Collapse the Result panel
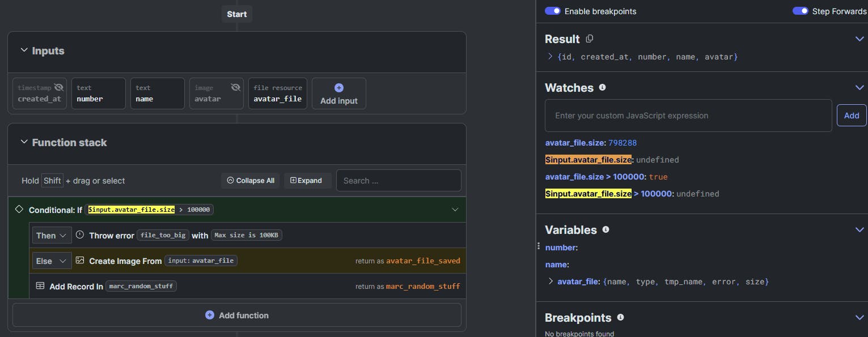Viewport: 868px width, 337px height. tap(859, 39)
